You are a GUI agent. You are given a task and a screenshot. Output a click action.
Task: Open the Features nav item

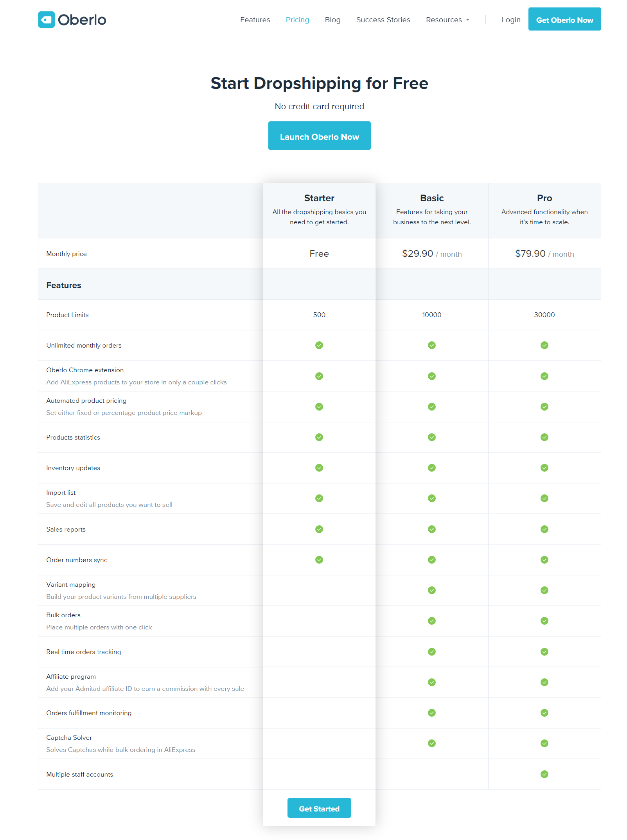pyautogui.click(x=255, y=20)
